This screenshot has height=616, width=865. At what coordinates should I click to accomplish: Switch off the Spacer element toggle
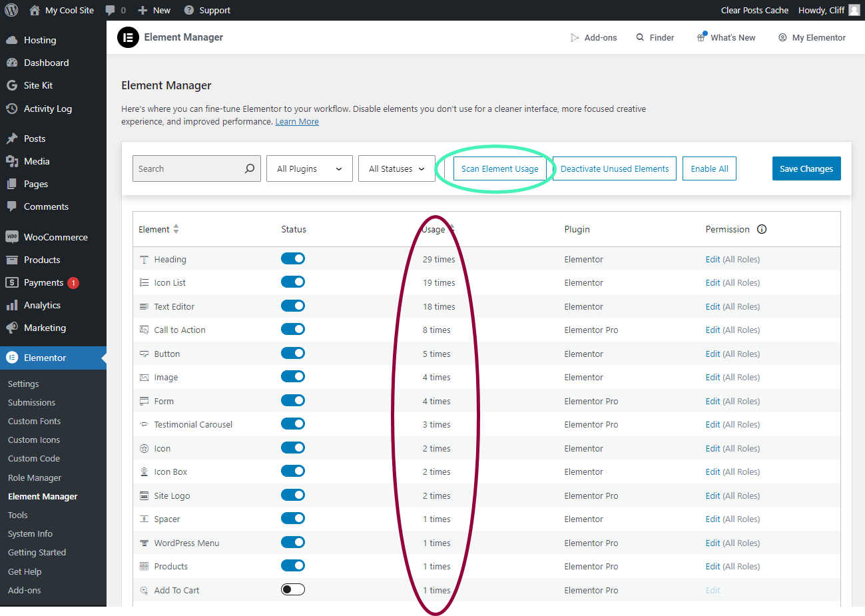(293, 518)
